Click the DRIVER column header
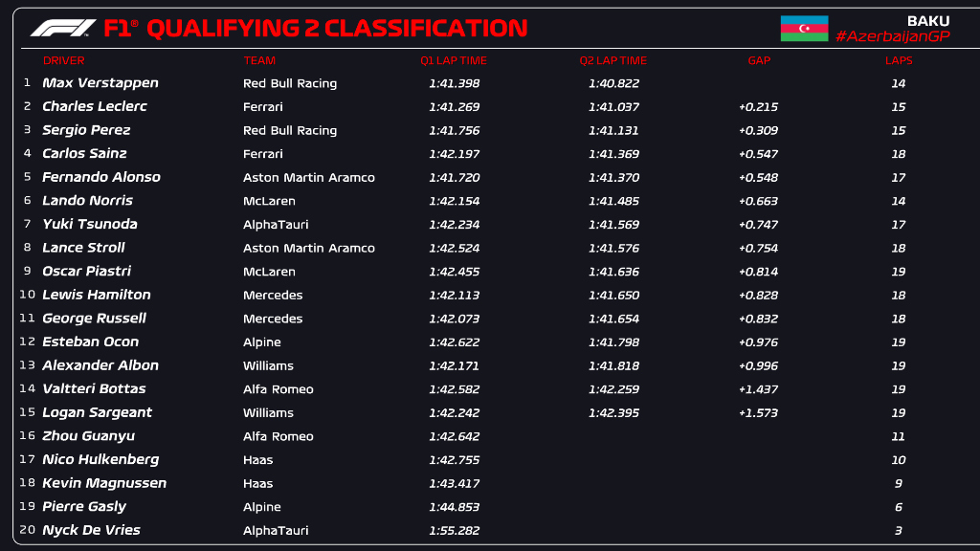The height and width of the screenshot is (551, 980). tap(63, 60)
